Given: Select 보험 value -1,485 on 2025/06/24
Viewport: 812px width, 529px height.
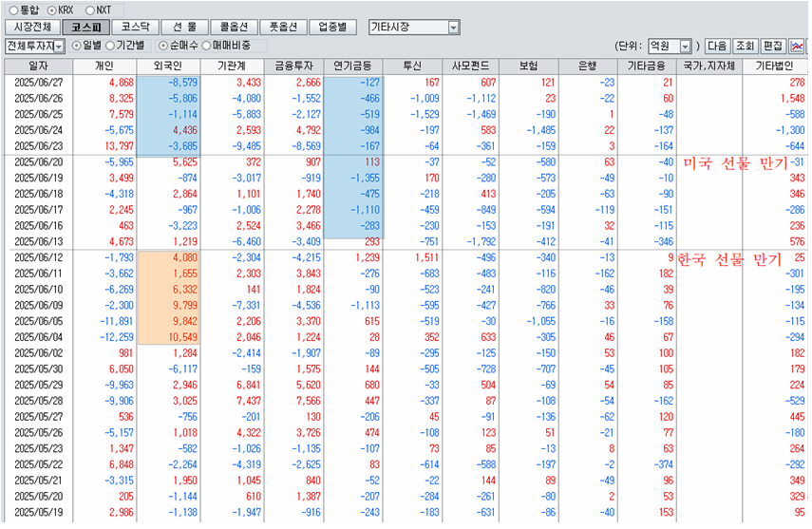Looking at the screenshot, I should click(x=540, y=130).
